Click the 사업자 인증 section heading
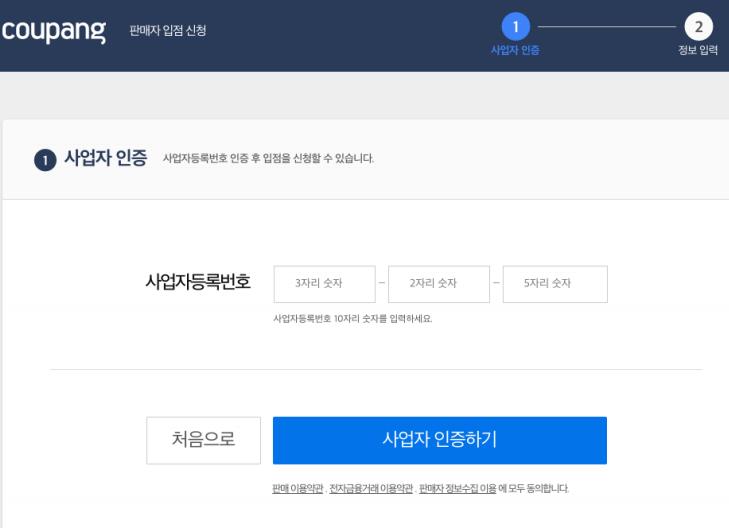 coord(106,158)
